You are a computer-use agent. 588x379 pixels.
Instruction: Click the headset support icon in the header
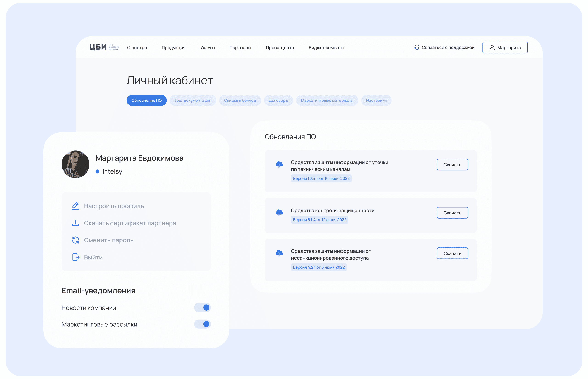(x=417, y=47)
